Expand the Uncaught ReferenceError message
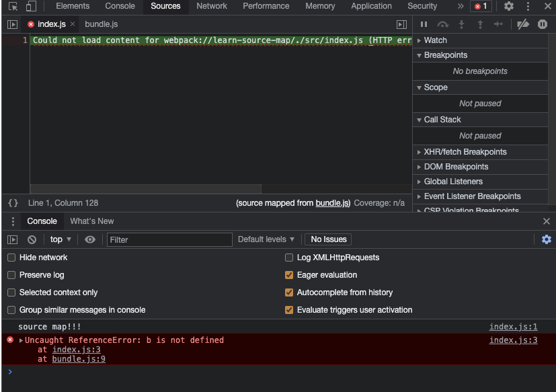This screenshot has height=392, width=556. click(22, 340)
